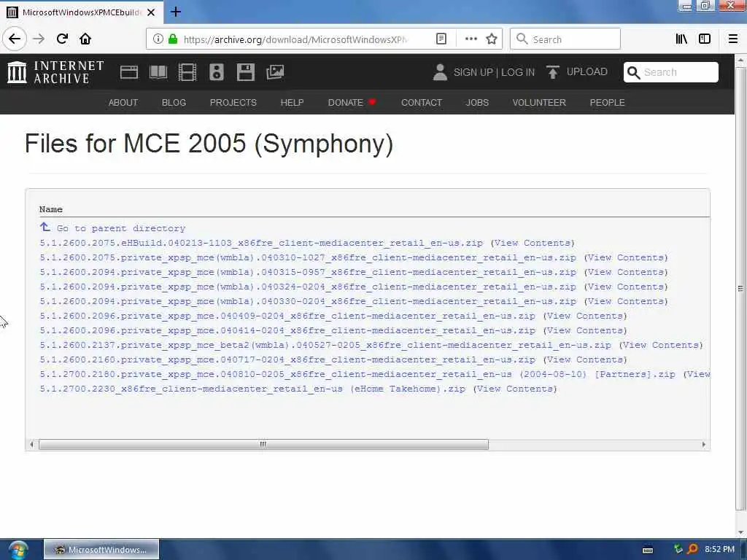
Task: Click SIGN UP link
Action: tap(473, 72)
